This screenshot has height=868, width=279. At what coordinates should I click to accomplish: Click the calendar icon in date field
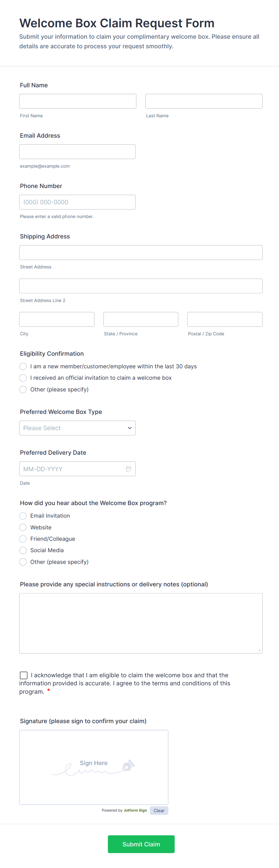coord(128,469)
